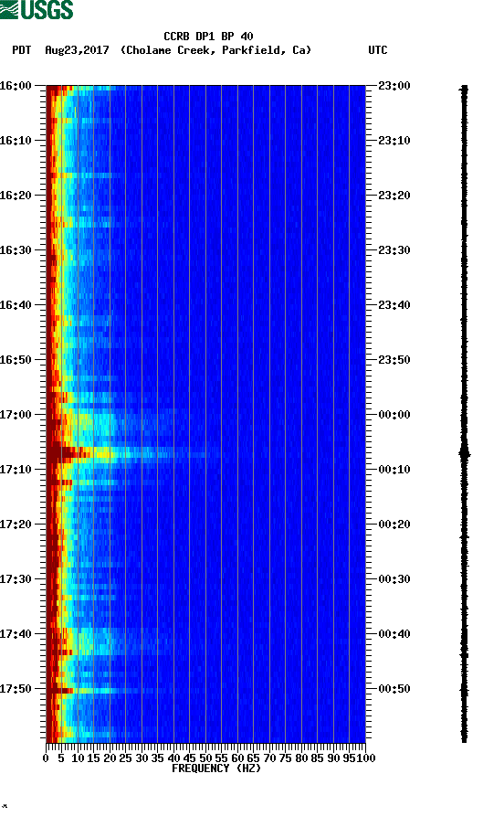Click the 16:00 PDT time label

(16, 85)
